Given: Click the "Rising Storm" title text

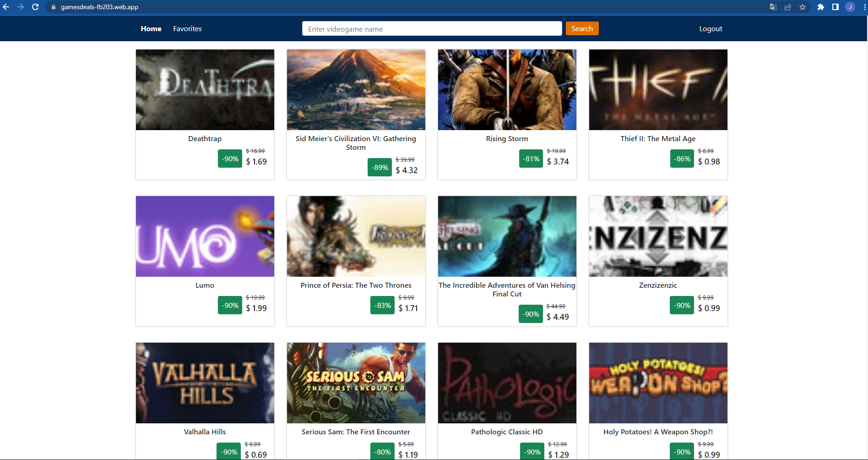Looking at the screenshot, I should [x=507, y=139].
